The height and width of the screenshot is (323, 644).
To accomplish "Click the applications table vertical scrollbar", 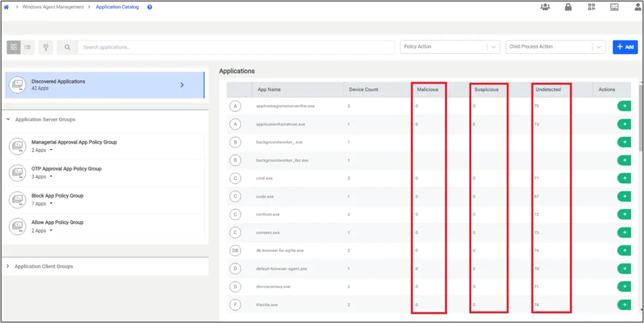I will pyautogui.click(x=641, y=119).
